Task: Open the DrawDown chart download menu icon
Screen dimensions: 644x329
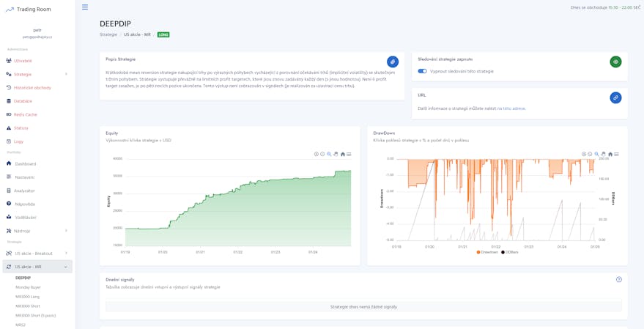Action: [616, 155]
